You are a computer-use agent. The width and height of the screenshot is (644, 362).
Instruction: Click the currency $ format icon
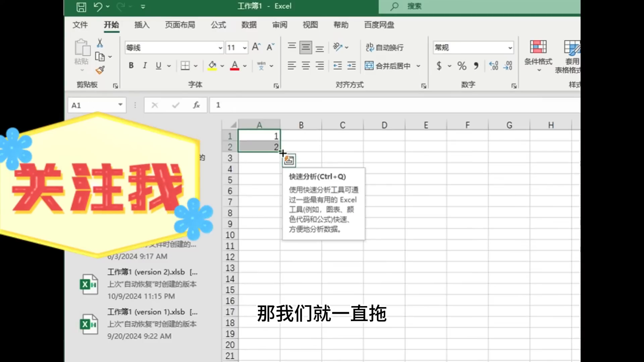pos(439,66)
